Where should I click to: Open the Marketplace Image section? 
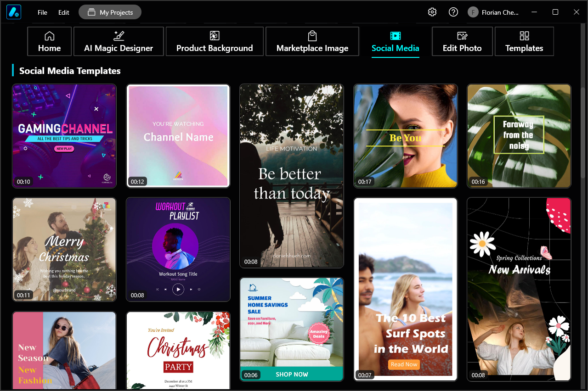312,41
